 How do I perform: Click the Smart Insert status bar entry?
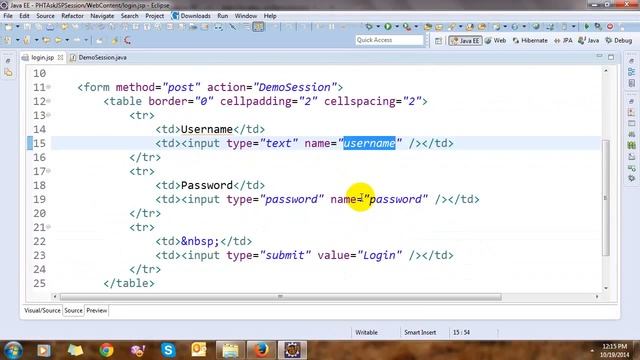coord(420,333)
